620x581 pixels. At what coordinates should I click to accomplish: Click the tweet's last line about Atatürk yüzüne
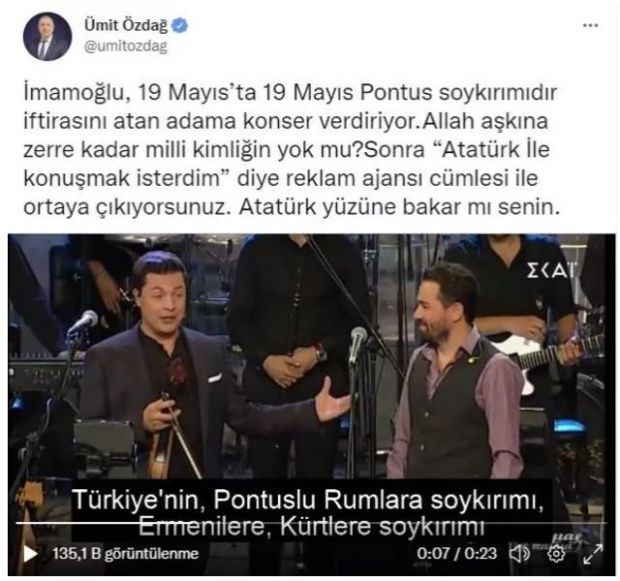tap(292, 207)
